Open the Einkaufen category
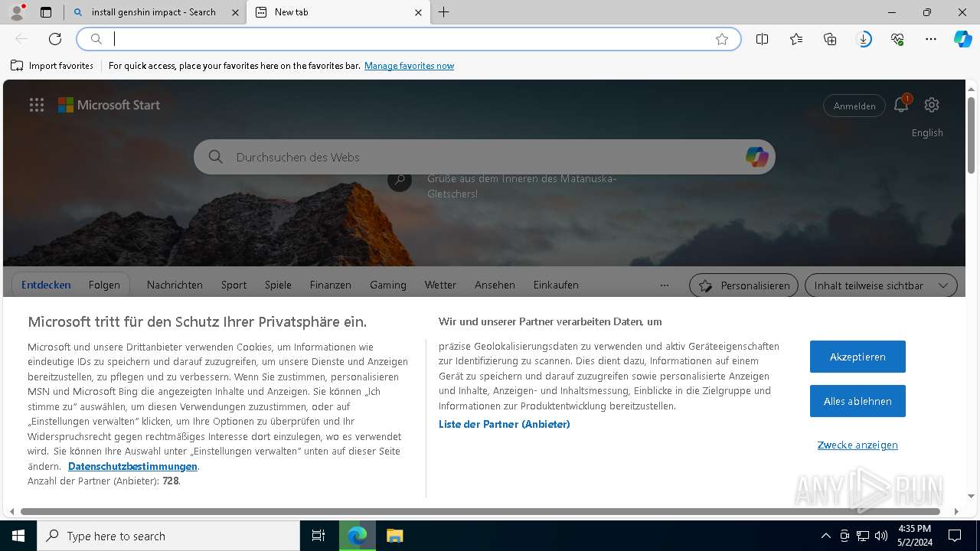 556,285
